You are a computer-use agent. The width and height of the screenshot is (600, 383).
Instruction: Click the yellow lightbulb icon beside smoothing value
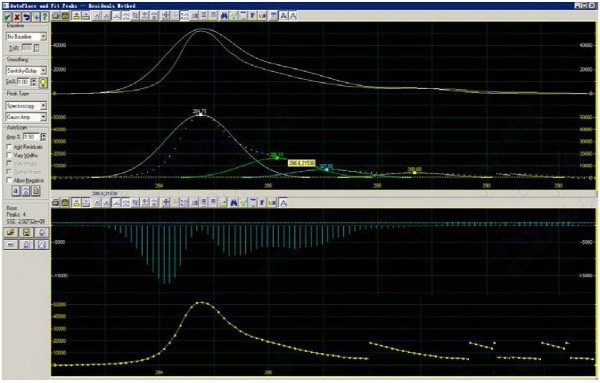point(43,82)
